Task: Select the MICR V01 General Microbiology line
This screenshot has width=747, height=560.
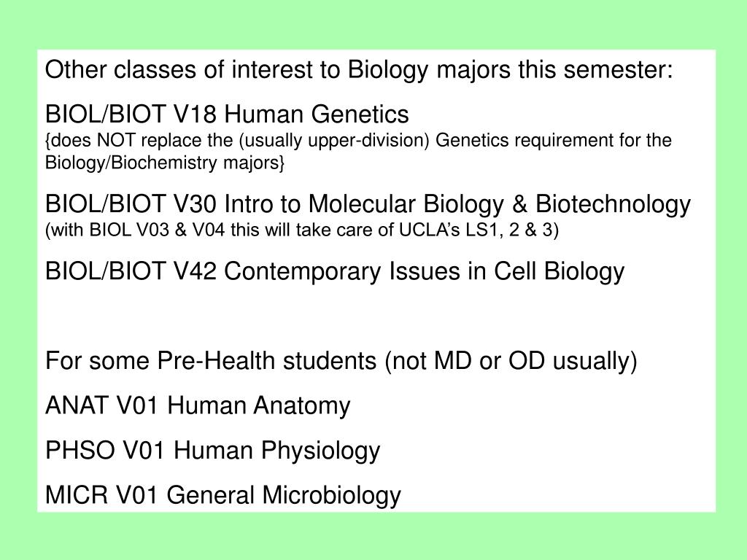Action: (x=223, y=495)
